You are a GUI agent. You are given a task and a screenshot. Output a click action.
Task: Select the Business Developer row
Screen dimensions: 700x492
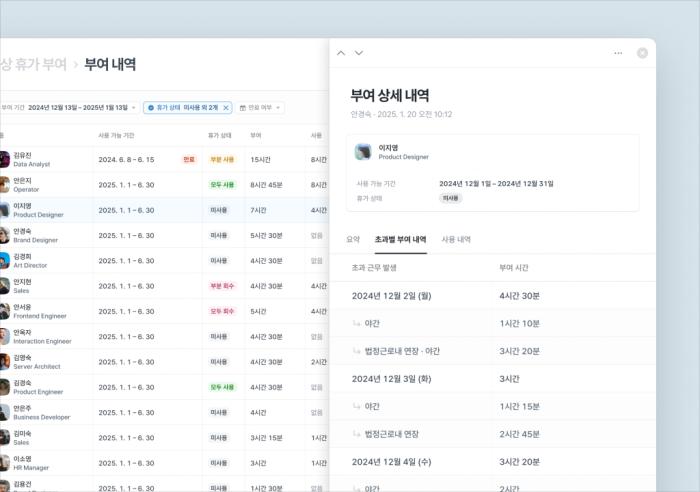(164, 413)
